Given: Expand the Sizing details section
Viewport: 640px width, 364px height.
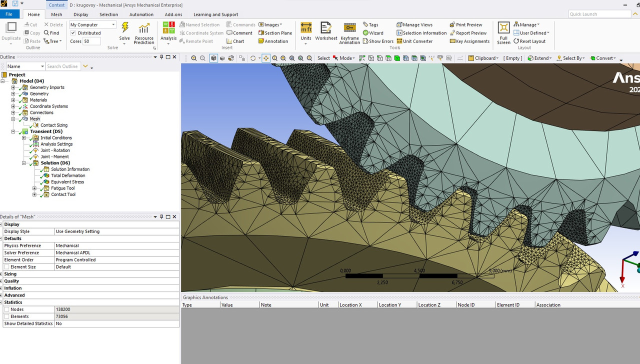Looking at the screenshot, I should pyautogui.click(x=1, y=274).
